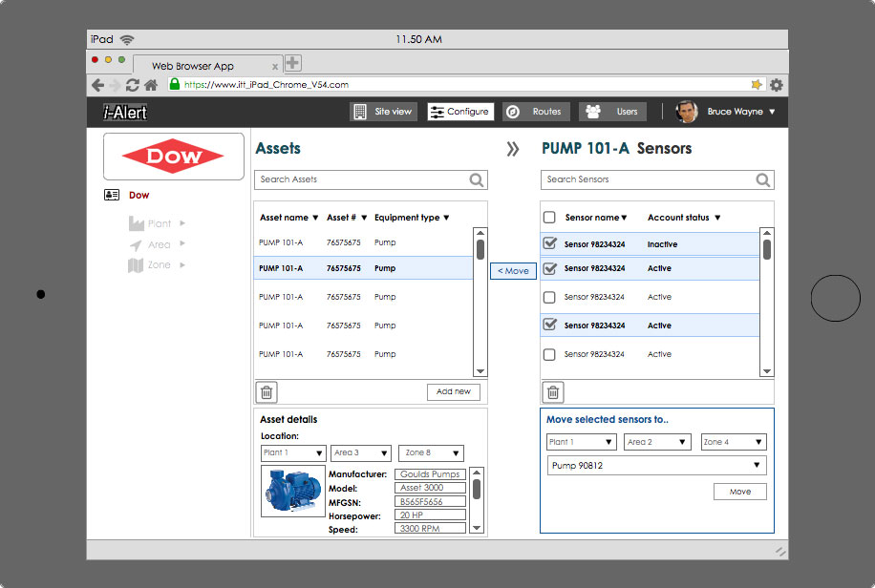This screenshot has width=875, height=588.
Task: Click the Search Assets input field
Action: click(361, 179)
